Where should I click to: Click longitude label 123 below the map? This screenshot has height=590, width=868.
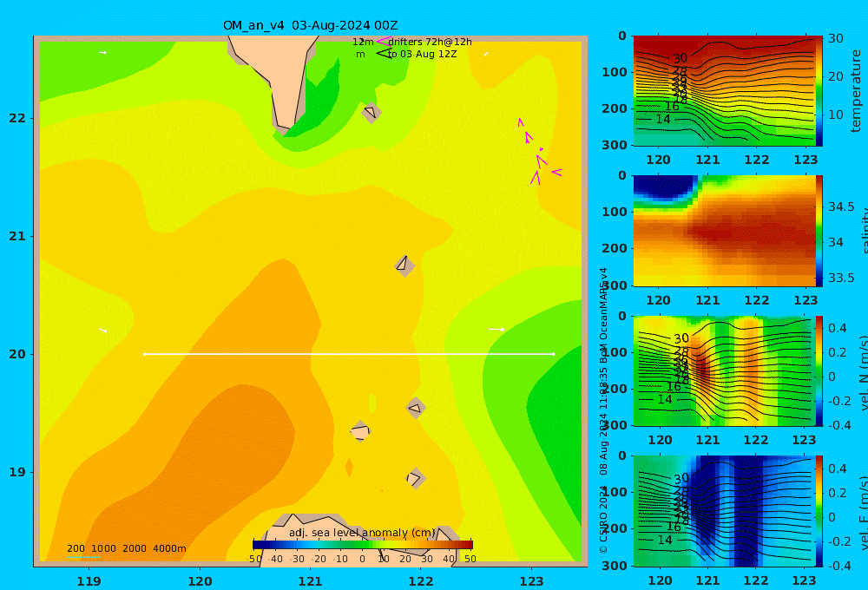(531, 581)
